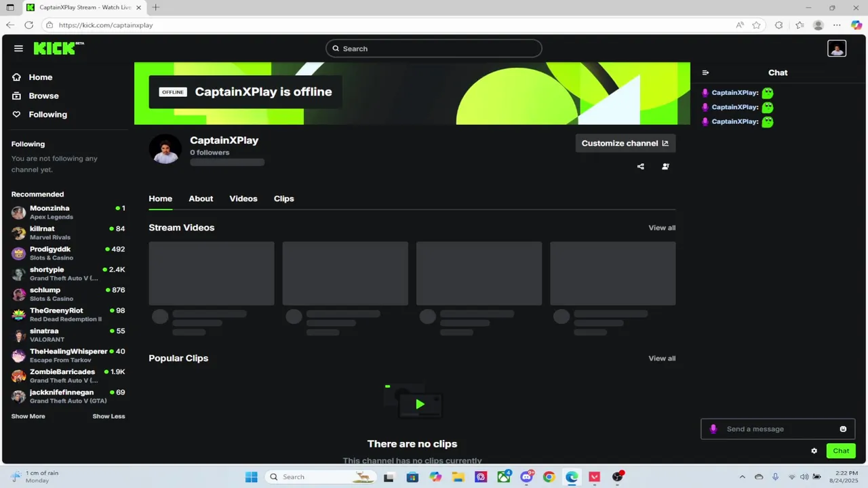The image size is (868, 488).
Task: Click Moonzinha channel avatar in Recommended
Action: [x=18, y=213]
